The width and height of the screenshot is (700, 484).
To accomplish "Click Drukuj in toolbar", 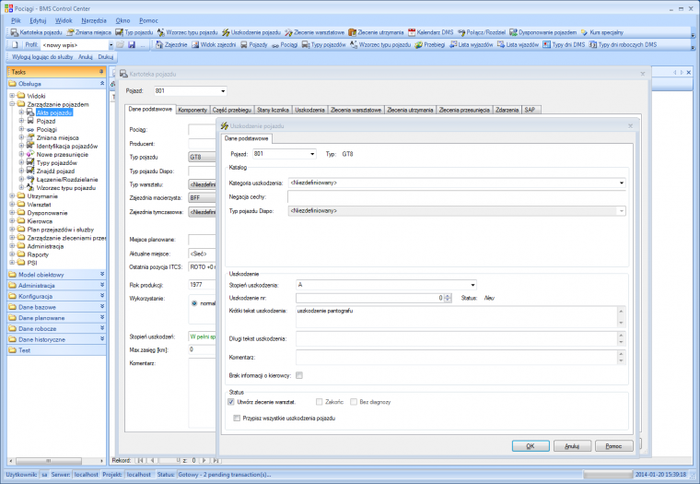I will click(105, 57).
